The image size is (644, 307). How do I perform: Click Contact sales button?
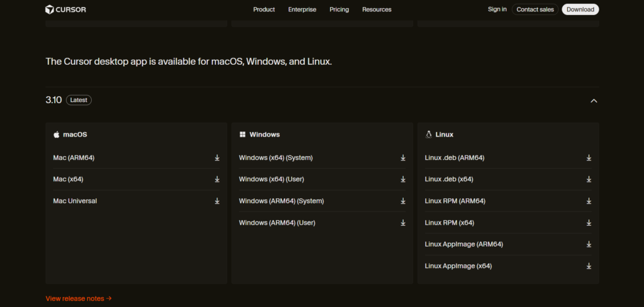535,9
